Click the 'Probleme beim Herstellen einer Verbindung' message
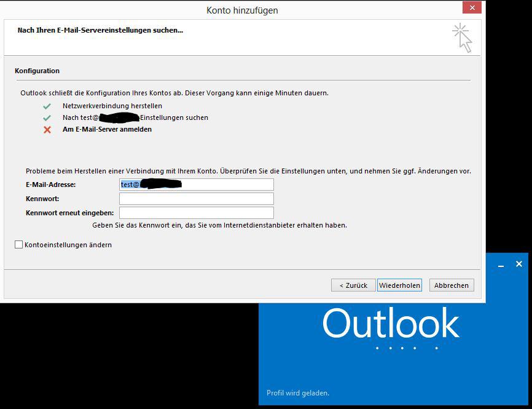 [x=248, y=171]
